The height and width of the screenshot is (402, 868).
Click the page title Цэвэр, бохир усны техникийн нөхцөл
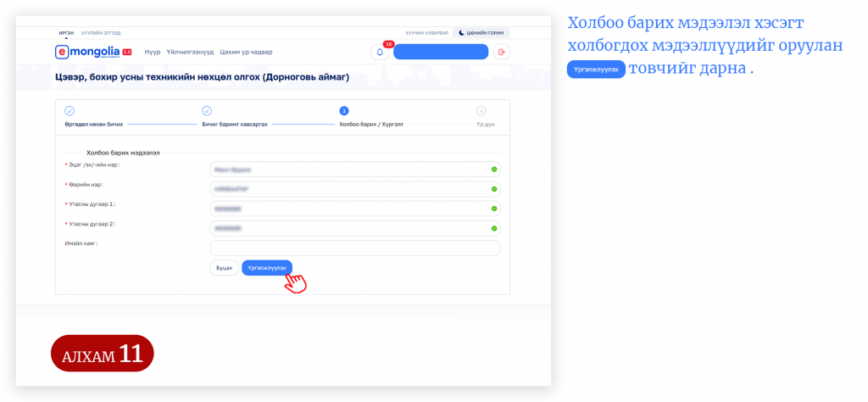click(x=203, y=77)
